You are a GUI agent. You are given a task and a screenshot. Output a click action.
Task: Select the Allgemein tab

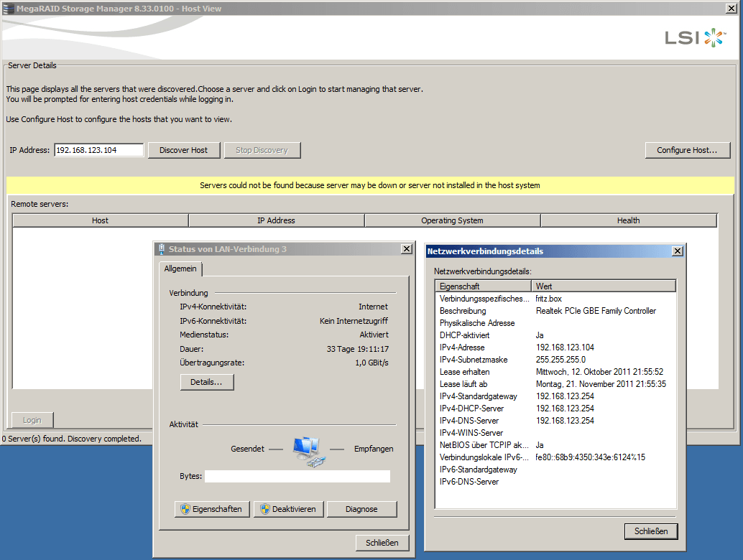[x=180, y=269]
